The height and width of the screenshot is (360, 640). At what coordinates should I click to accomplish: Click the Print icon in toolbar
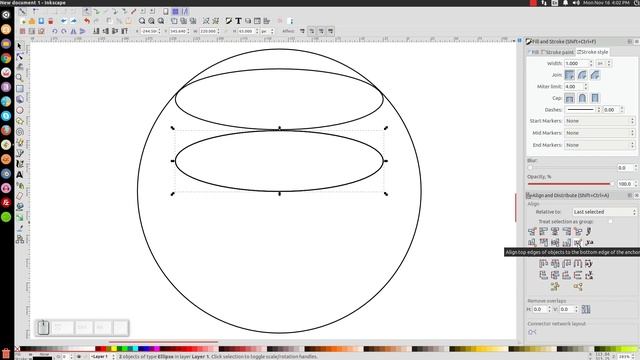(51, 21)
